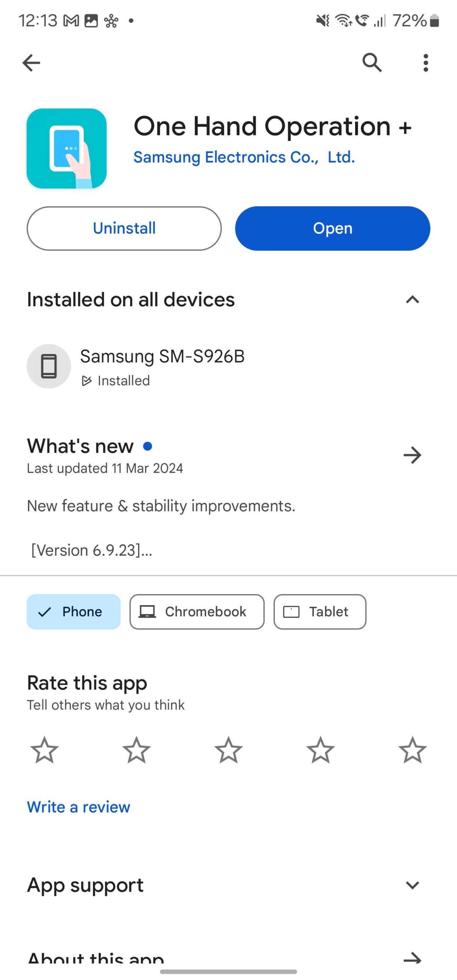Open Samsung Electronics Co., Ltd. developer page

[244, 157]
